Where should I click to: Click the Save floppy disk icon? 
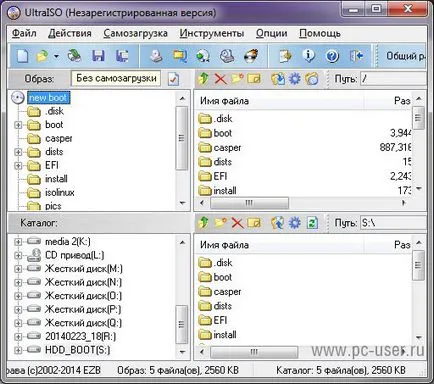(x=98, y=56)
